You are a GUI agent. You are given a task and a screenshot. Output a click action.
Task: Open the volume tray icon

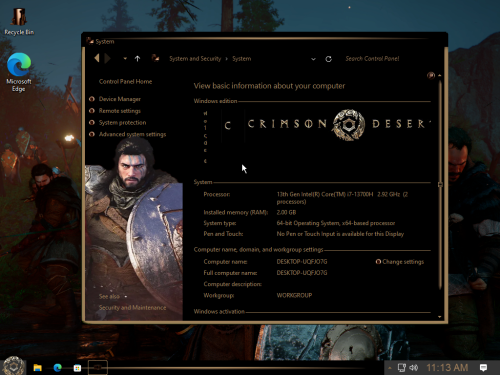point(414,368)
